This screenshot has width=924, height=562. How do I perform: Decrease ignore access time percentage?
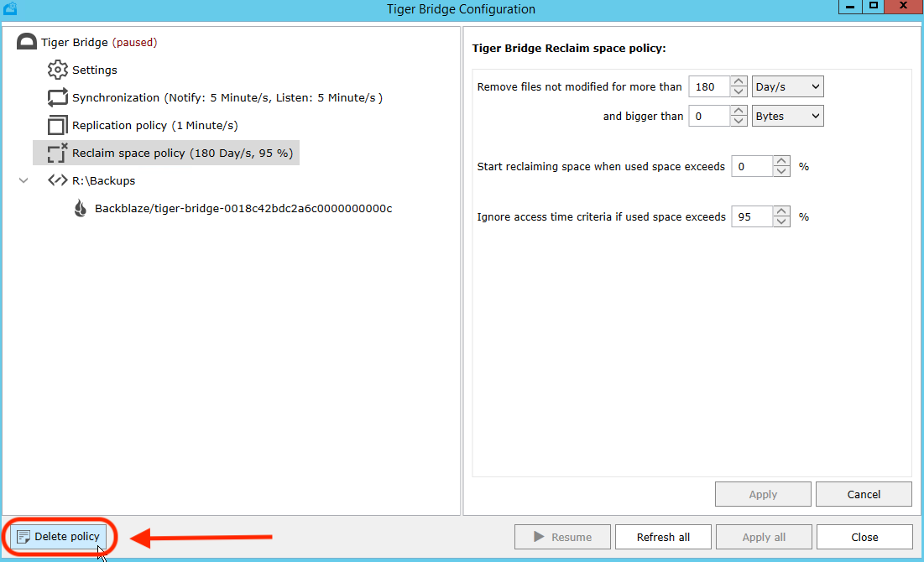(x=781, y=222)
